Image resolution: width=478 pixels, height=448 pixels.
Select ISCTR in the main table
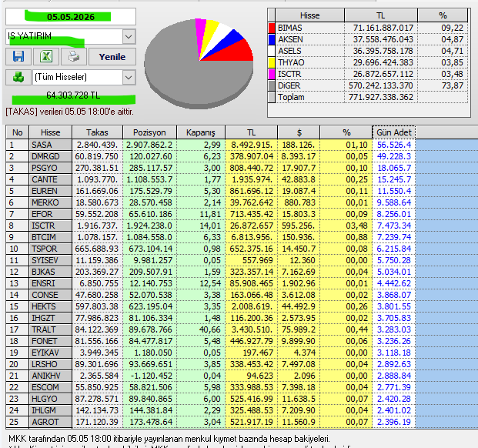tap(51, 226)
